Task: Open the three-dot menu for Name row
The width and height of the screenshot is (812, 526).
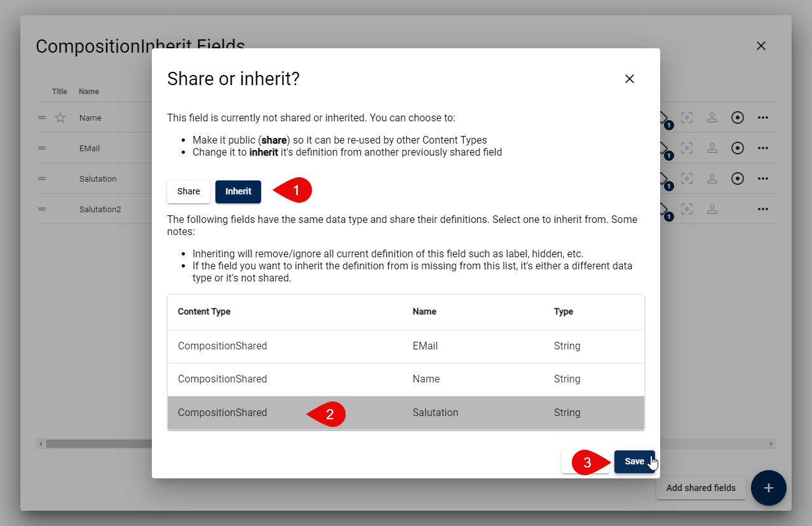Action: pyautogui.click(x=763, y=118)
